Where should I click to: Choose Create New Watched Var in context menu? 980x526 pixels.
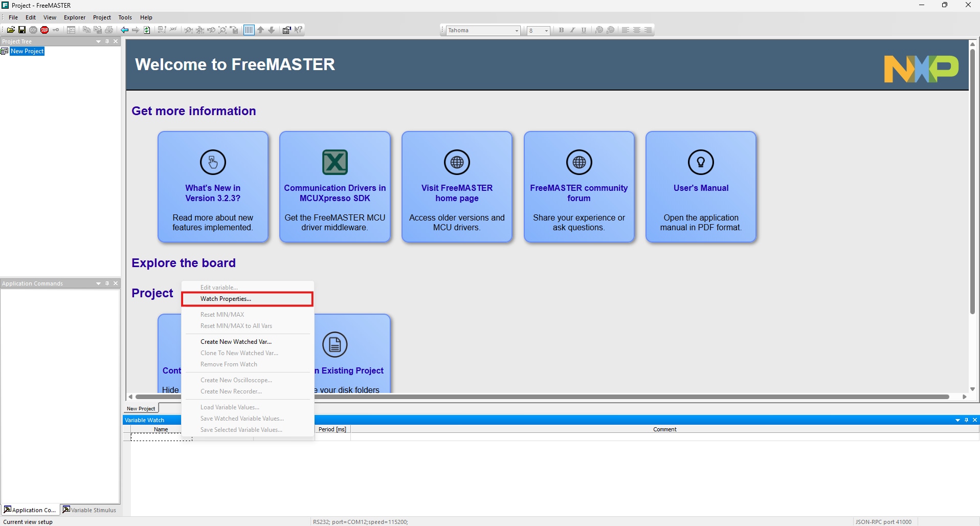[247, 342]
